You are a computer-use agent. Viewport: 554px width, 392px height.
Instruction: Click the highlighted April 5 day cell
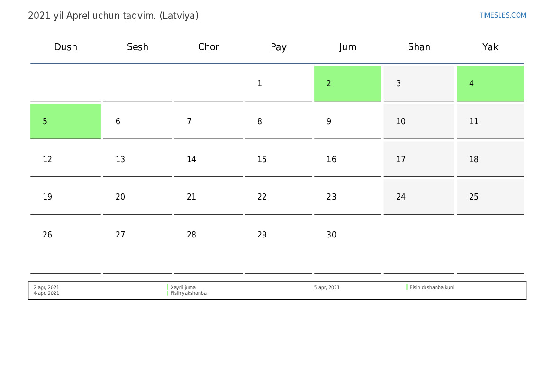(x=65, y=121)
